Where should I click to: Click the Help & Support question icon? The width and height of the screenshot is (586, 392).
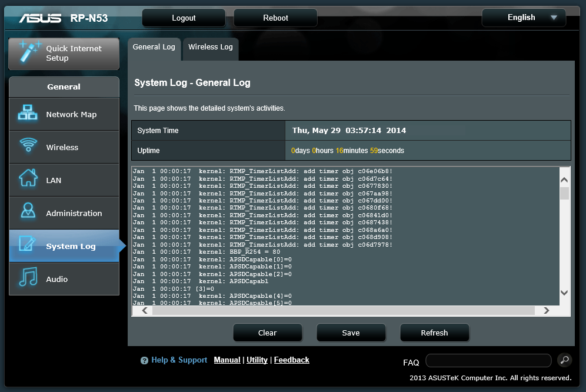click(144, 361)
